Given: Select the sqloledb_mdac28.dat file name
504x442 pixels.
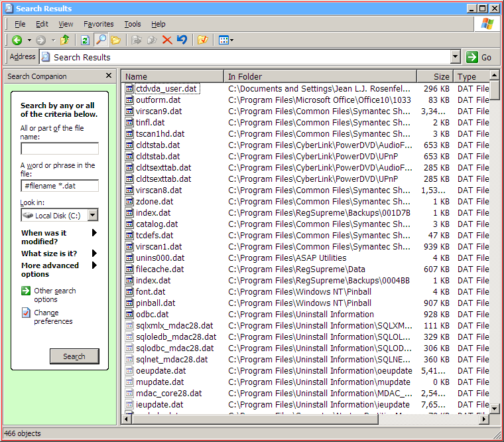Looking at the screenshot, I should click(176, 336).
